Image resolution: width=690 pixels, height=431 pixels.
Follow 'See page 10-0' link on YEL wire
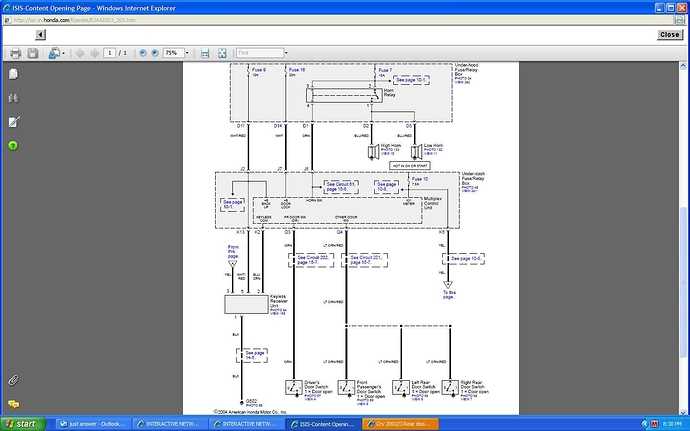464,258
